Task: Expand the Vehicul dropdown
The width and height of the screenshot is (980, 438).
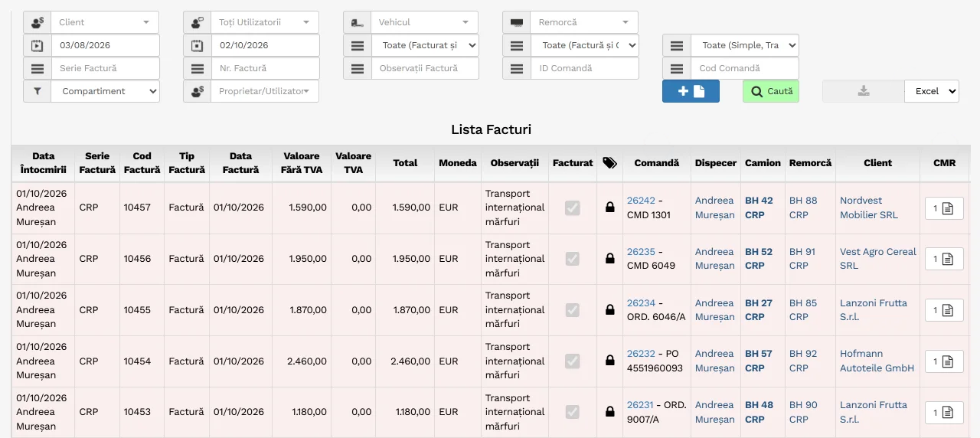Action: (x=424, y=22)
